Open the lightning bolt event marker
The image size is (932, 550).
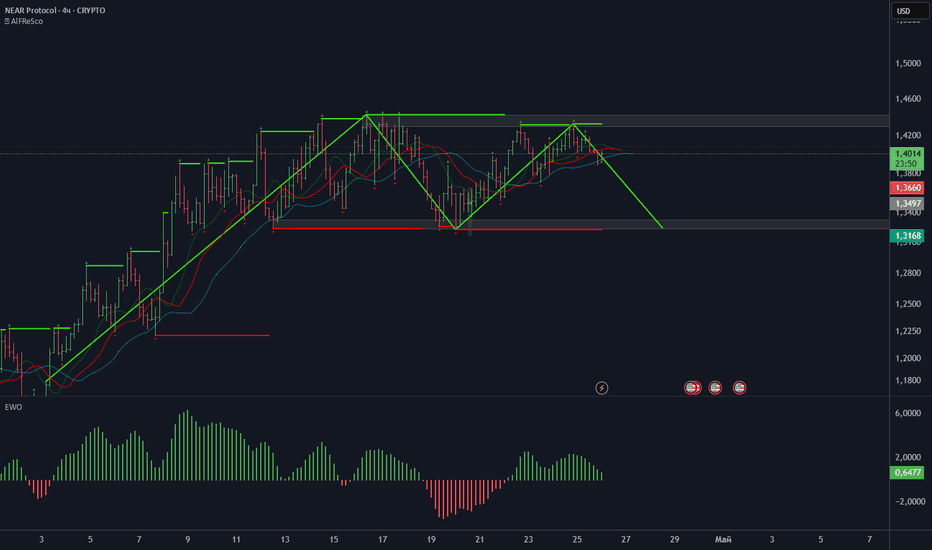pos(602,388)
